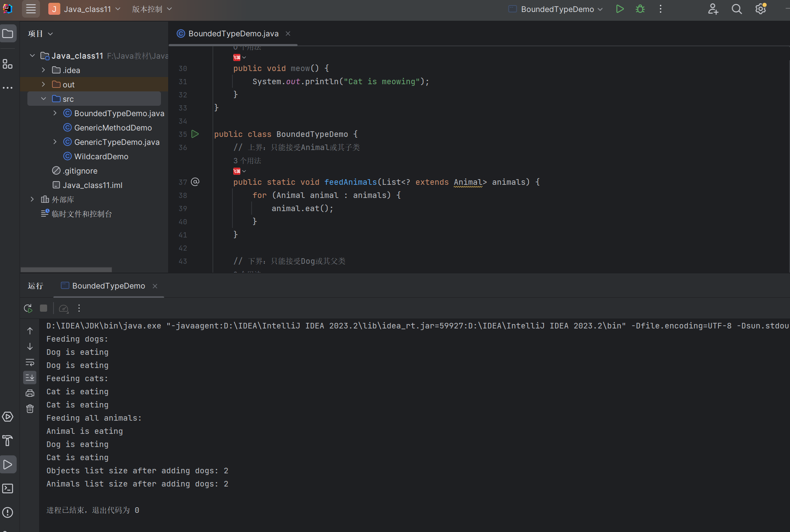Toggle the Project tool window folder icon
Image resolution: width=790 pixels, height=532 pixels.
click(8, 34)
